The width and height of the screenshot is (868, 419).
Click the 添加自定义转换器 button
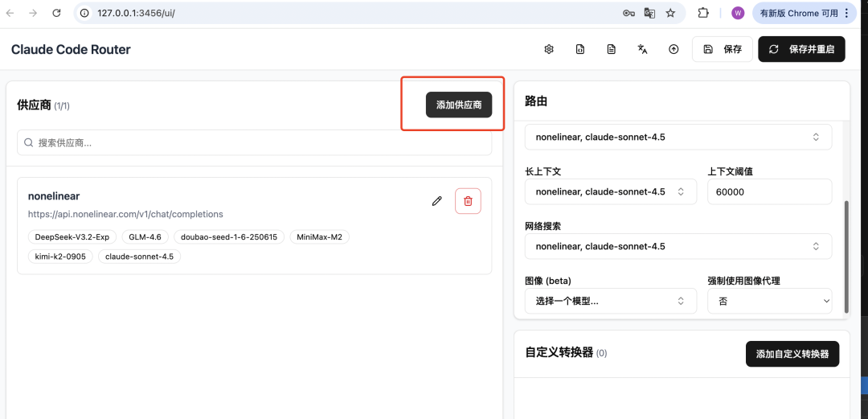pyautogui.click(x=792, y=354)
